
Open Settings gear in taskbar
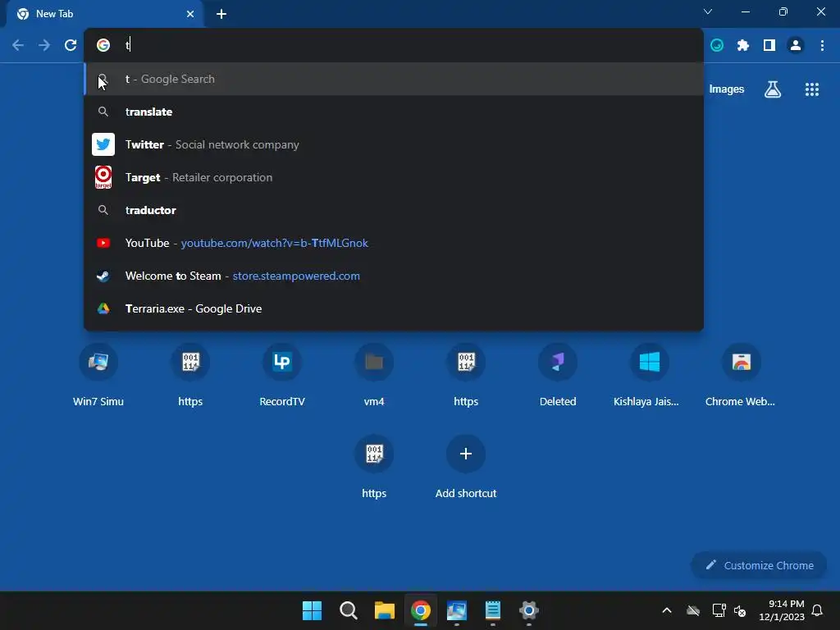point(529,610)
